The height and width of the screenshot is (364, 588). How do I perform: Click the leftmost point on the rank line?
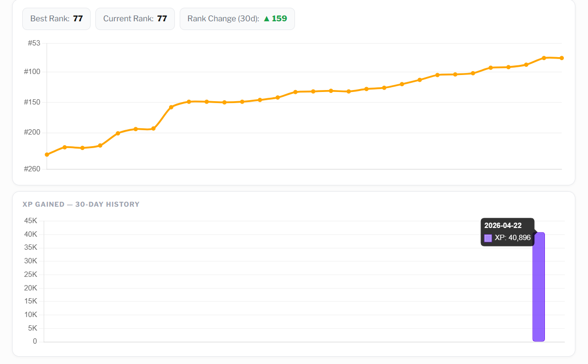pos(47,155)
